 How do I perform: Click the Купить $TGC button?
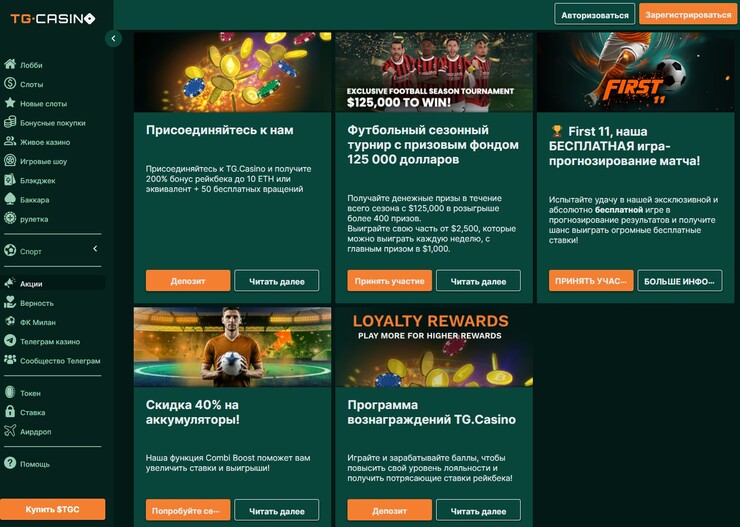pyautogui.click(x=52, y=510)
